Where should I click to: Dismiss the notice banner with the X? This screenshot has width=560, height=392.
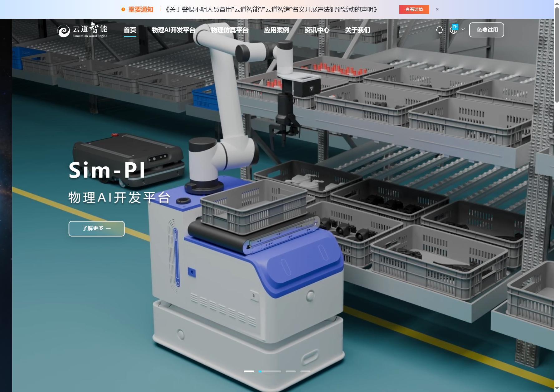[x=437, y=9]
